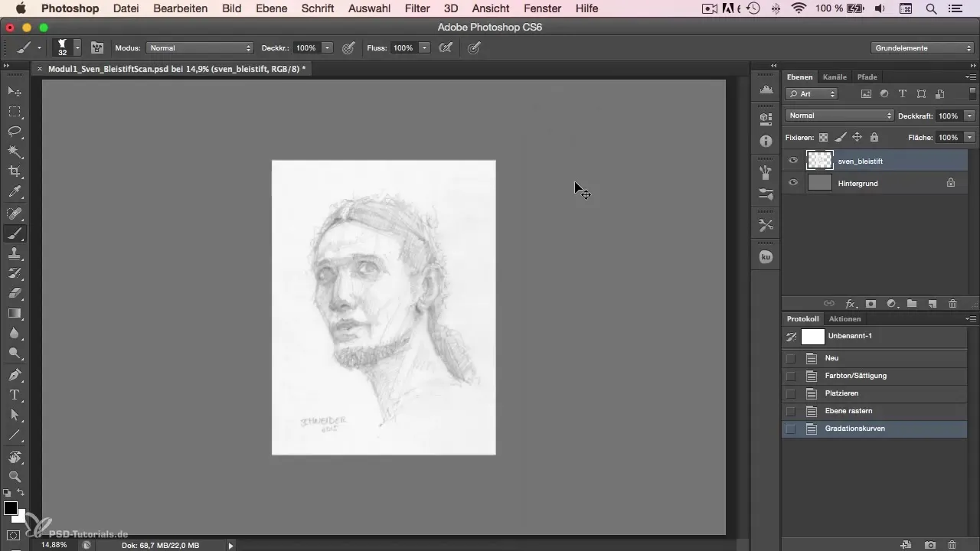
Task: Select the Line shape tool
Action: coord(15,435)
